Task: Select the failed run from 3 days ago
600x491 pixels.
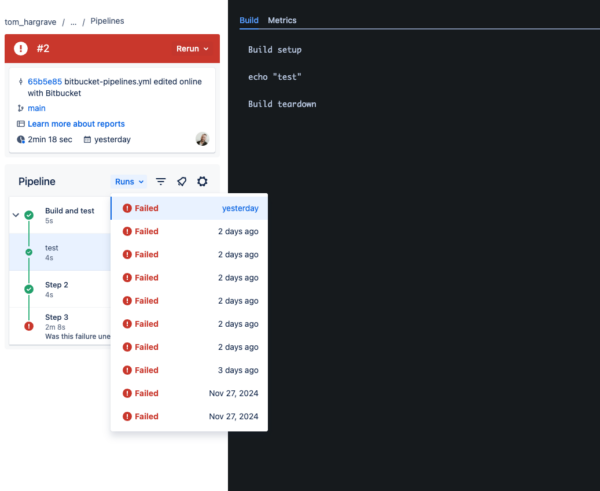Action: coord(189,370)
